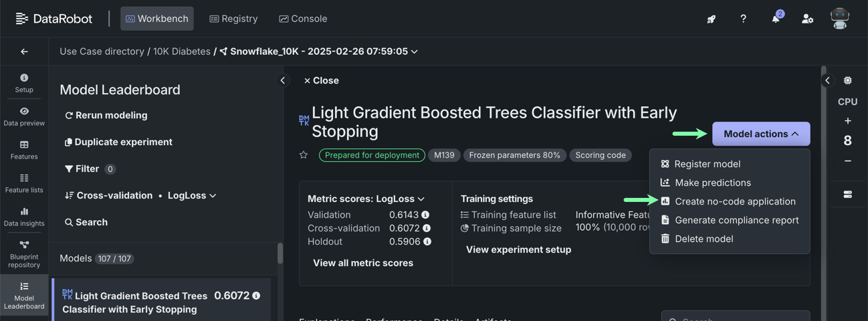Click the user settings icon
This screenshot has height=321, width=868.
pos(807,19)
